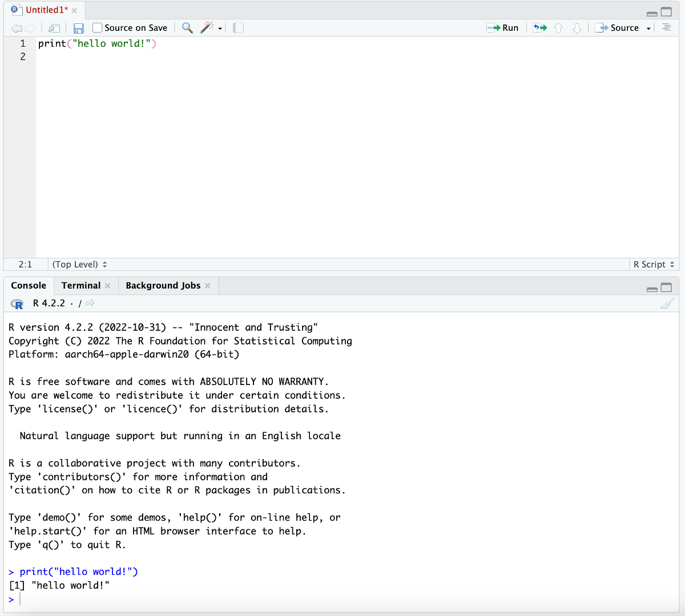The height and width of the screenshot is (616, 685).
Task: Close the Untitled1 editor tab
Action: coord(74,10)
